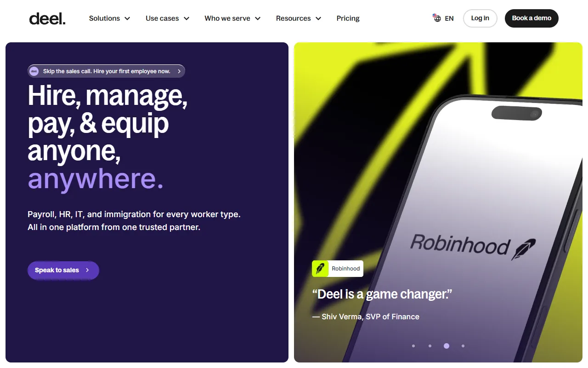
Task: Click the globe flag language icon
Action: coord(437,18)
